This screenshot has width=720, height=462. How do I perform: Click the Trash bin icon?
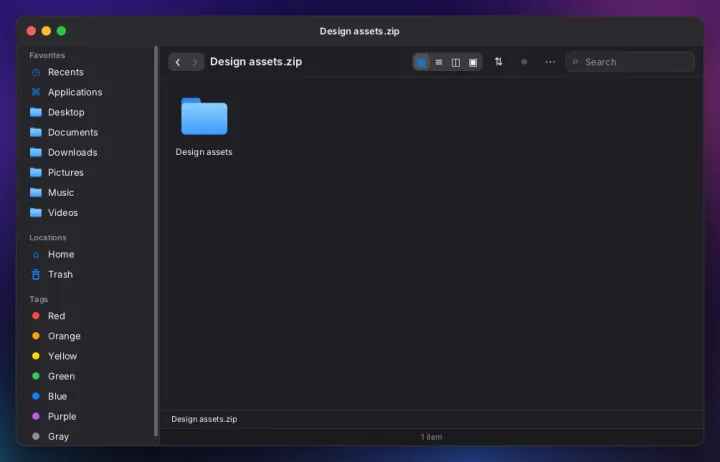coord(36,275)
